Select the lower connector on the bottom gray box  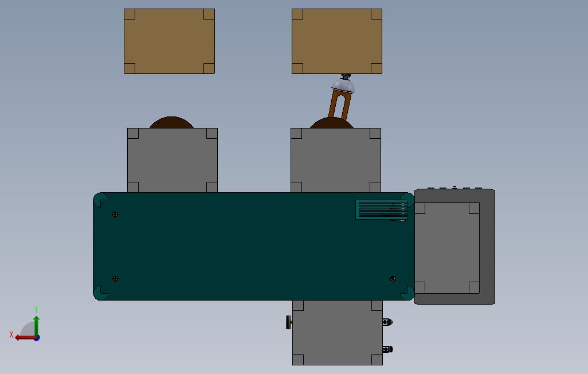tap(387, 349)
